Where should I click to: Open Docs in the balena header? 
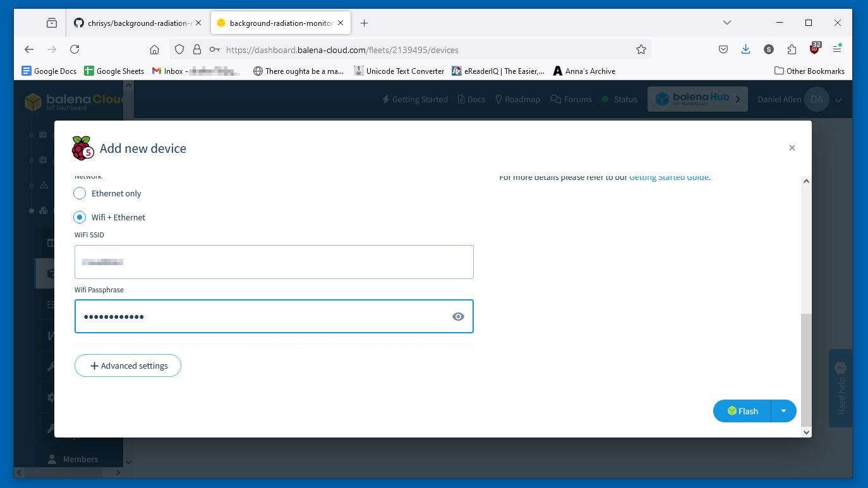471,99
